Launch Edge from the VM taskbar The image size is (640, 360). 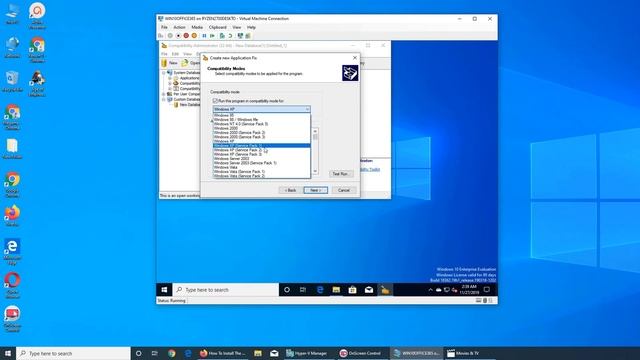coord(320,290)
